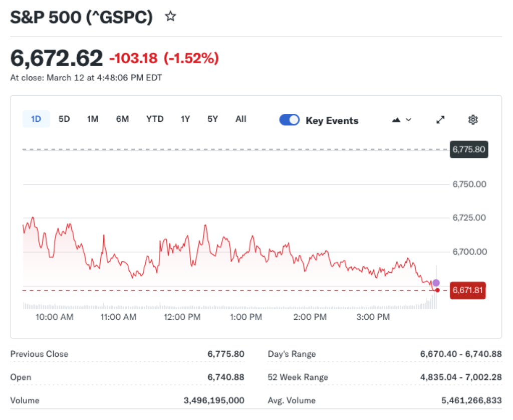
Task: Show the YTD performance chart
Action: coord(155,119)
